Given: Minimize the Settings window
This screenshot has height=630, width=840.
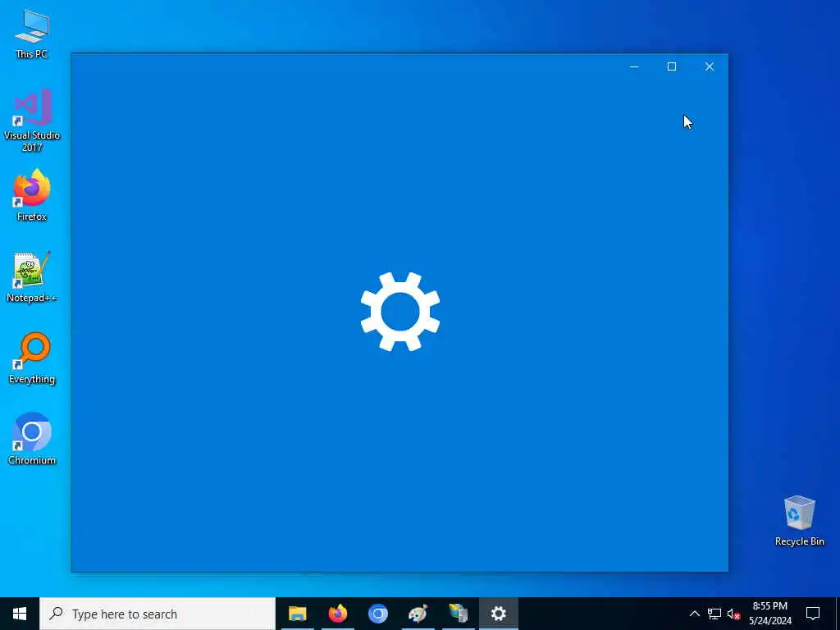Looking at the screenshot, I should [x=634, y=66].
